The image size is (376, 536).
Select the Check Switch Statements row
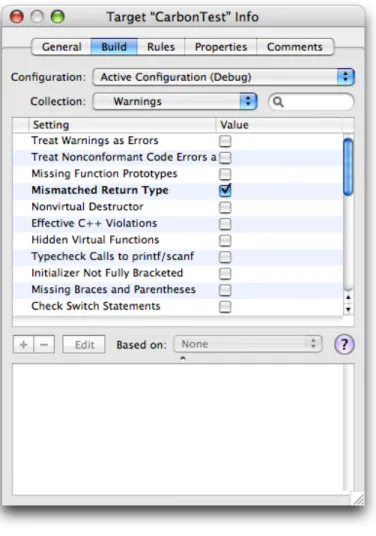click(x=178, y=306)
